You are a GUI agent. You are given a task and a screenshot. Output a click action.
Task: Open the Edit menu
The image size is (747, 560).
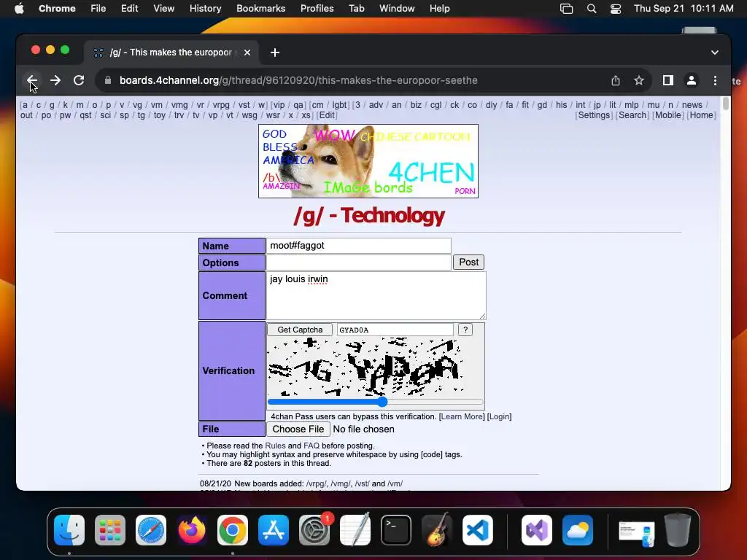[x=129, y=9]
